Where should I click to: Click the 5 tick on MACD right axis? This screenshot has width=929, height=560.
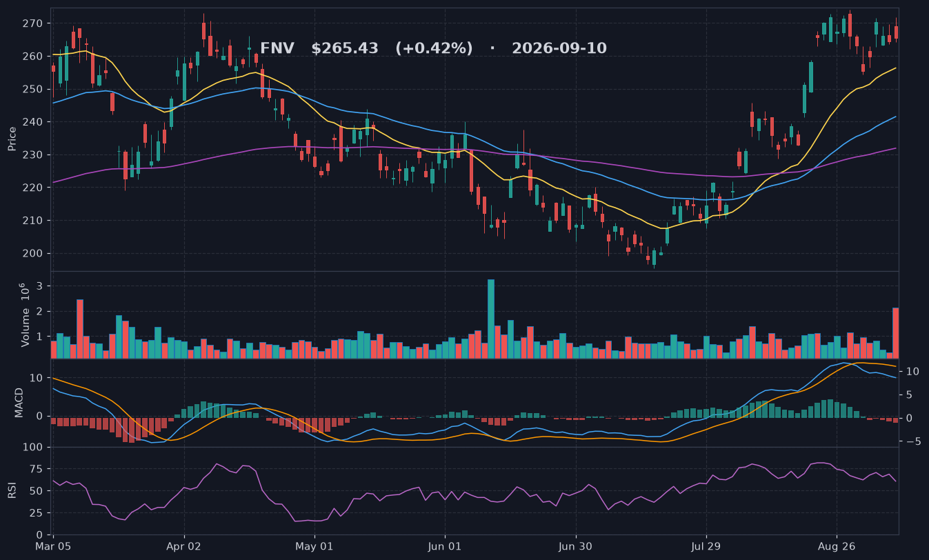click(x=908, y=394)
